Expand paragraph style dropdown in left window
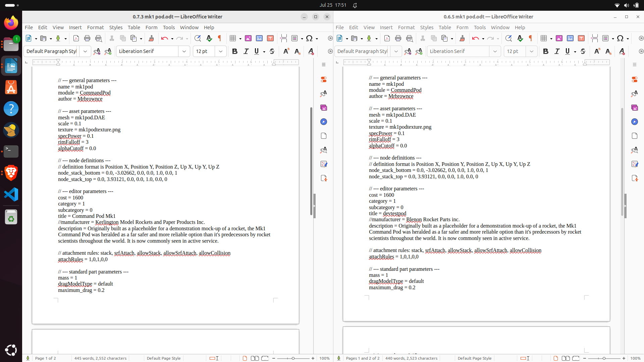This screenshot has height=362, width=644. coord(85,51)
